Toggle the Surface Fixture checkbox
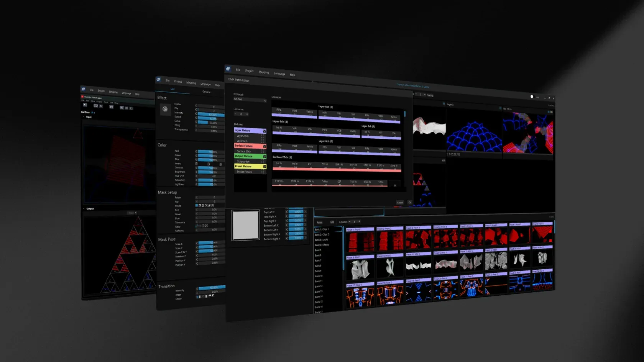The width and height of the screenshot is (644, 362). (x=264, y=146)
